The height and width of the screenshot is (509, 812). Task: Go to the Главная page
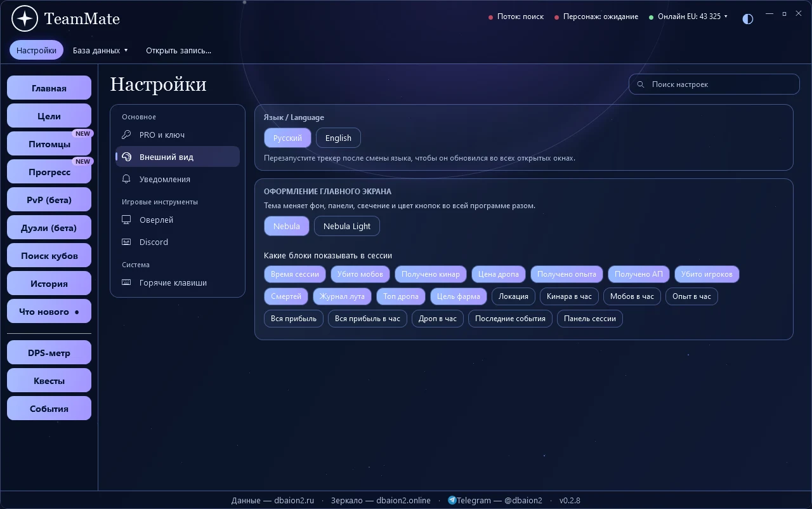[x=49, y=88]
